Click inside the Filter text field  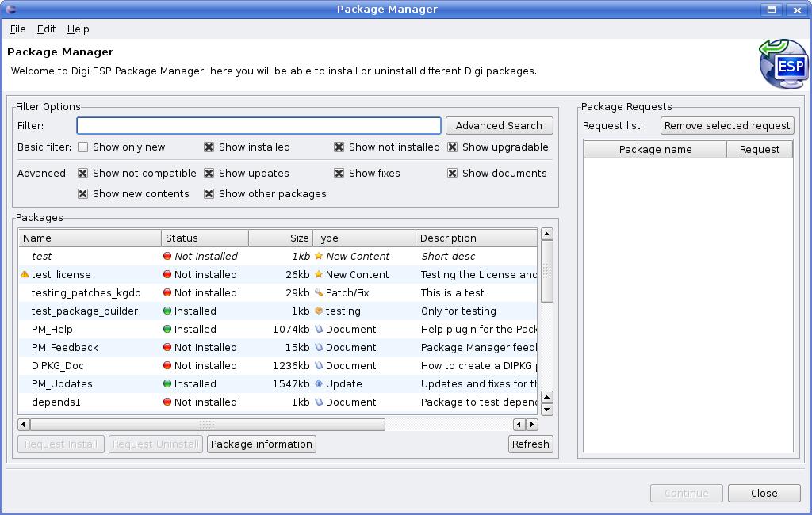(x=259, y=125)
